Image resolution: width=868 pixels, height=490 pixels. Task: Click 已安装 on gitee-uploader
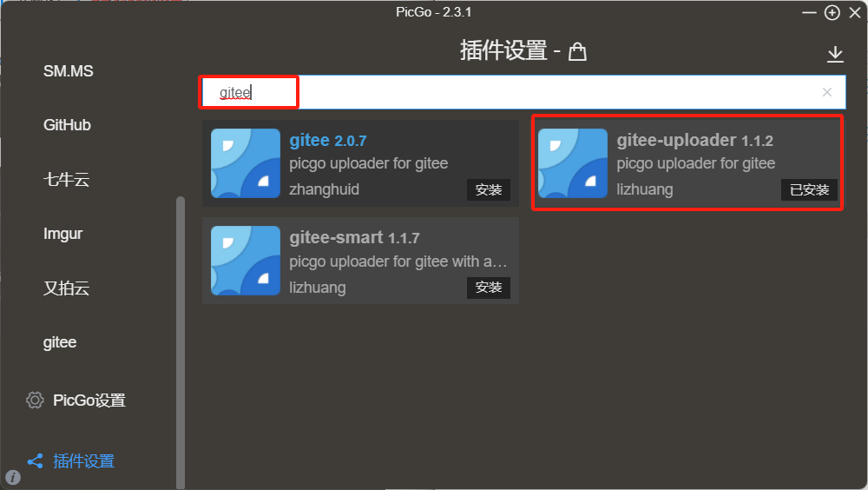point(809,189)
